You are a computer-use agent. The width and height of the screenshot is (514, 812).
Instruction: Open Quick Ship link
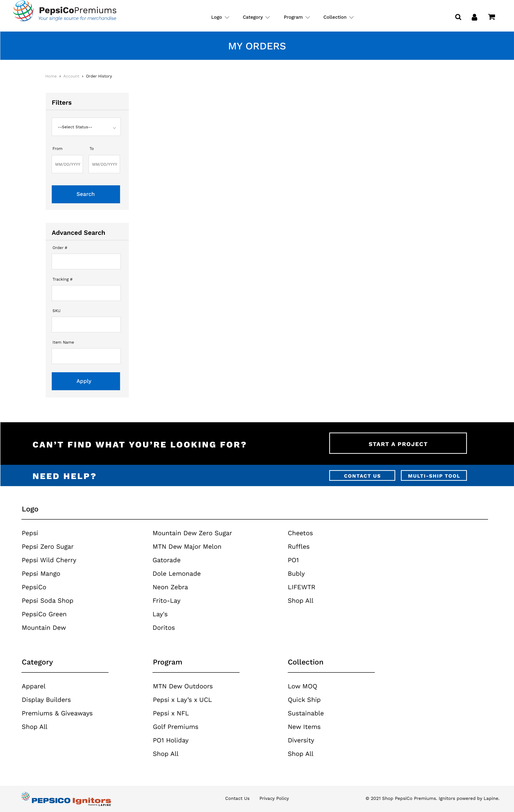tap(304, 700)
